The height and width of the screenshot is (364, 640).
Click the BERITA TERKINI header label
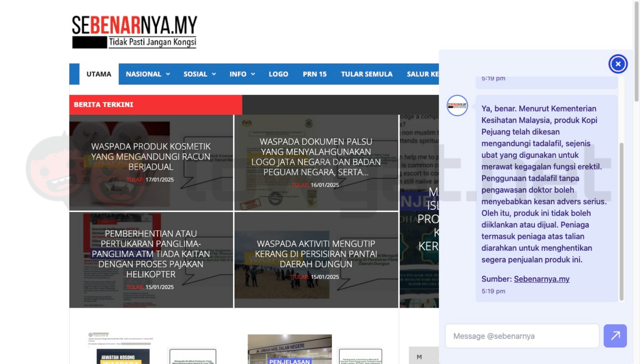click(x=103, y=105)
